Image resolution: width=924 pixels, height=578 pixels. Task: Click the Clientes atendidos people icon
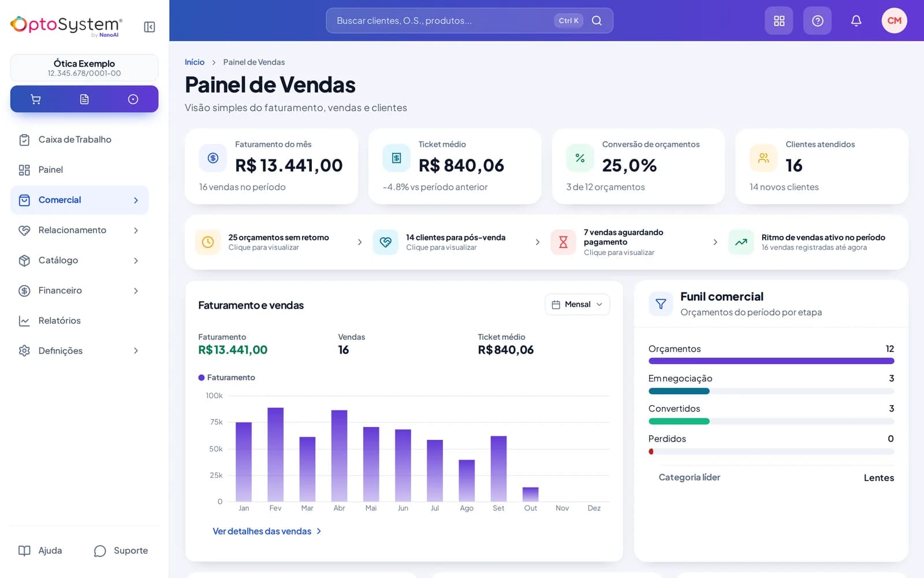click(x=763, y=158)
